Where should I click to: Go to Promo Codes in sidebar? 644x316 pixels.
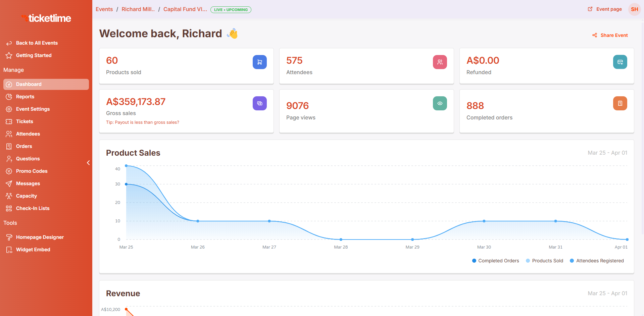pos(32,171)
